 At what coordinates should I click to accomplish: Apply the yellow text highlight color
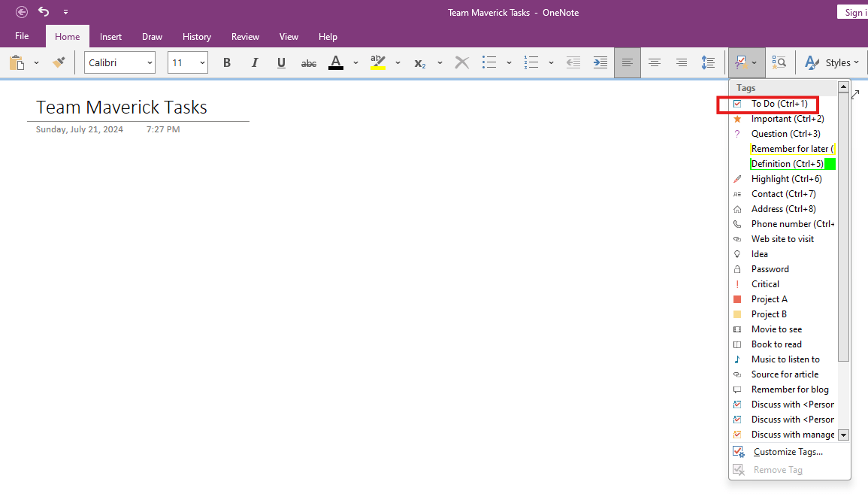point(377,62)
